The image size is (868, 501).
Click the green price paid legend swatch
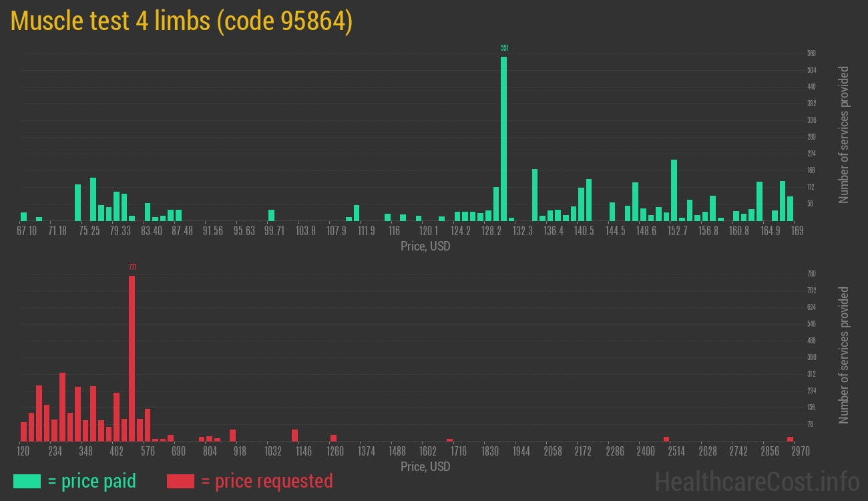[x=27, y=481]
